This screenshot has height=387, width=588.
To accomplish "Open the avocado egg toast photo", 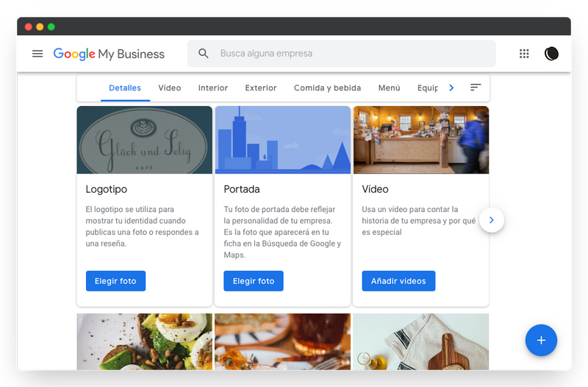I will tap(144, 341).
